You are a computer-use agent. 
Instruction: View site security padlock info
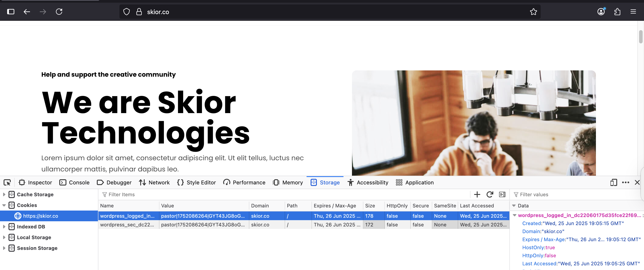139,12
